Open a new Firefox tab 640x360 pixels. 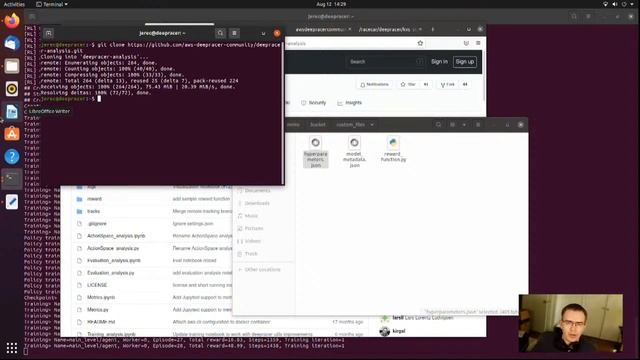click(433, 29)
